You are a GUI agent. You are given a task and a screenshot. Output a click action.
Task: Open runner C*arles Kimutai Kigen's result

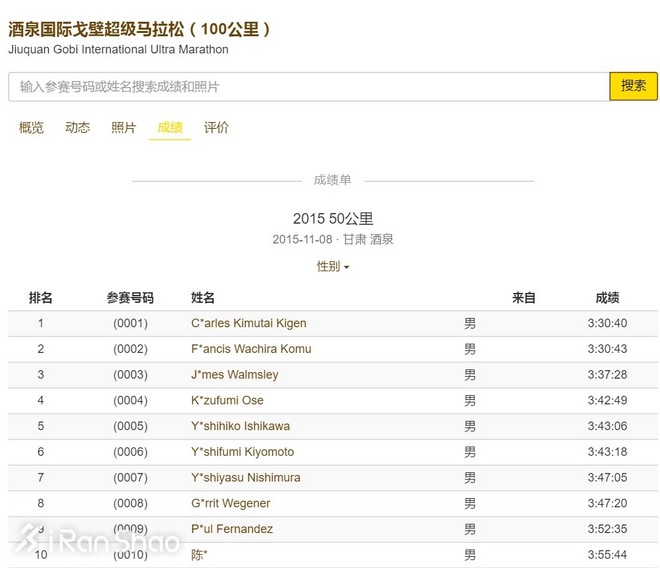(248, 323)
